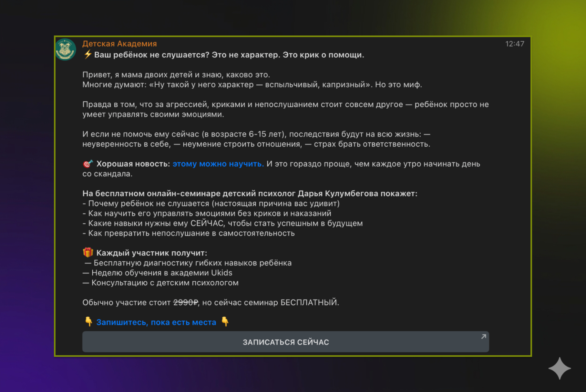Click the target dart emoji
Screen dimensions: 586x392
[x=88, y=164]
